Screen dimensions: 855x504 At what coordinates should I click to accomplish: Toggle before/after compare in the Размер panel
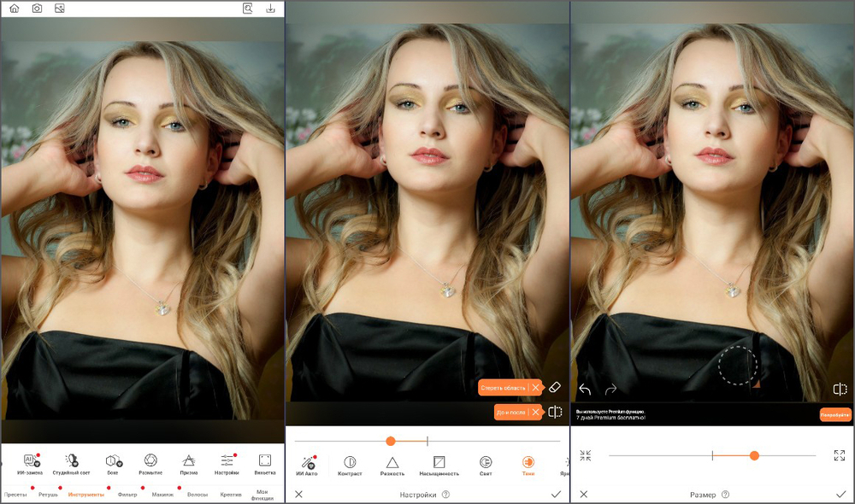840,390
